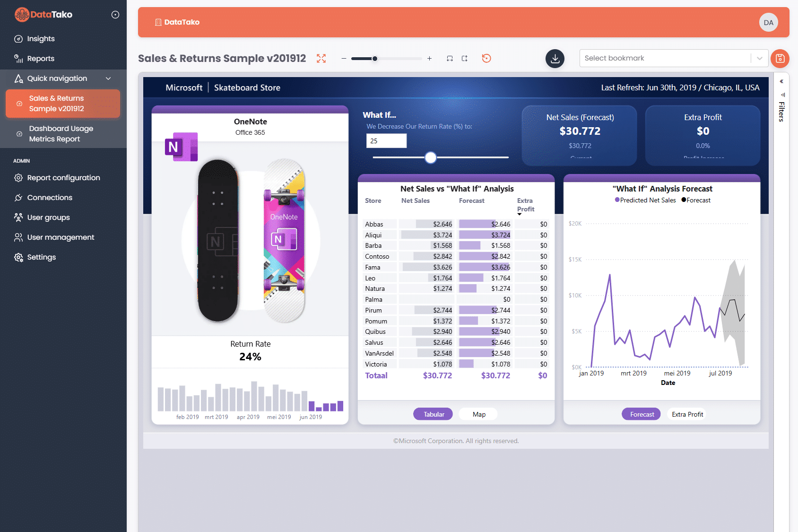
Task: Click the What If return rate slider handle
Action: click(x=430, y=157)
